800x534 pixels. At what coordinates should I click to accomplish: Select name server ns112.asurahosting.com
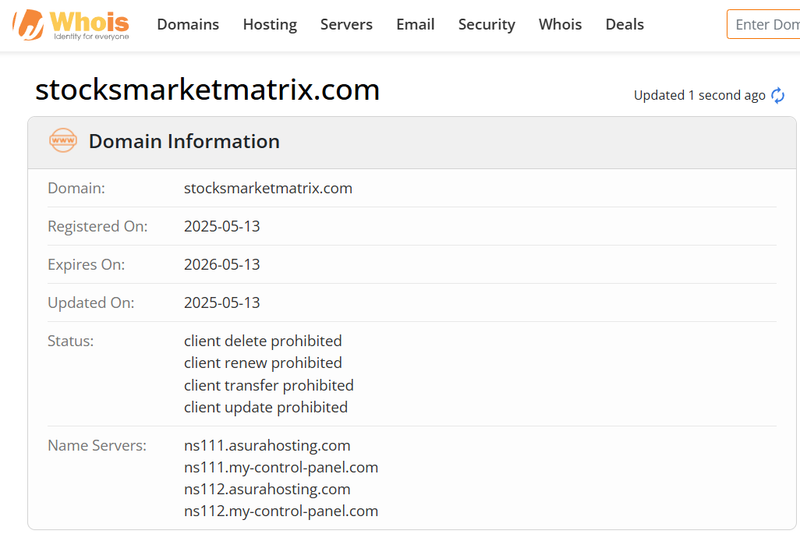tap(267, 489)
